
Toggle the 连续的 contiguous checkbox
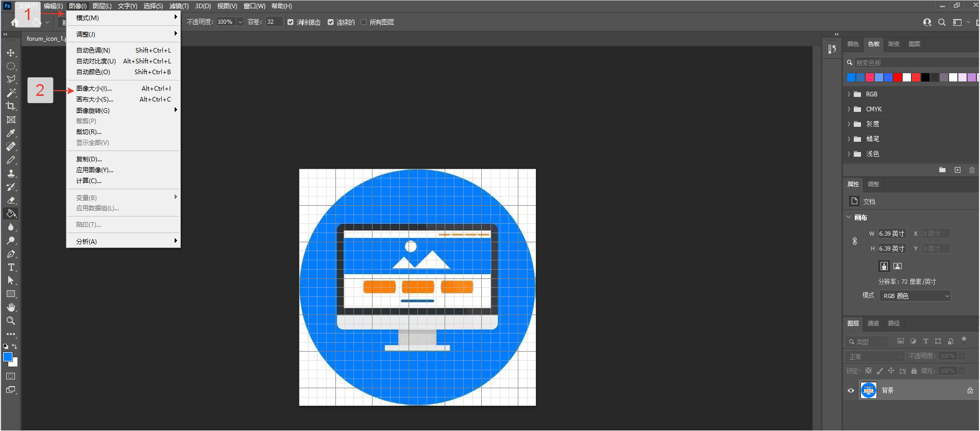pos(331,22)
